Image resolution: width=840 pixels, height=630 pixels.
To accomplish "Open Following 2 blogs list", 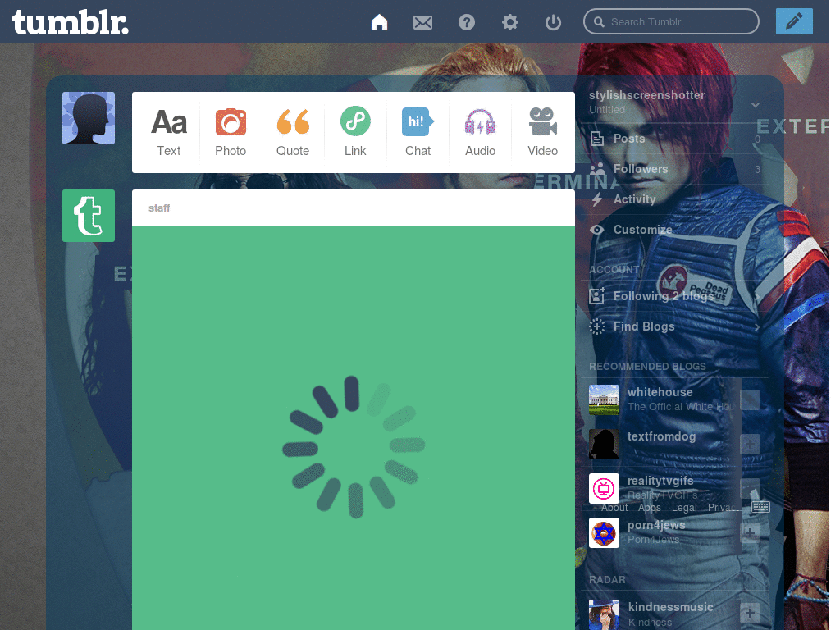I will click(674, 295).
